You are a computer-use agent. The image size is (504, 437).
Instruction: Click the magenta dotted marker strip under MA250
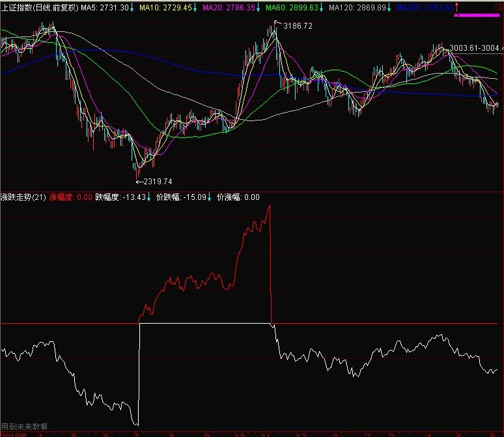pyautogui.click(x=477, y=15)
